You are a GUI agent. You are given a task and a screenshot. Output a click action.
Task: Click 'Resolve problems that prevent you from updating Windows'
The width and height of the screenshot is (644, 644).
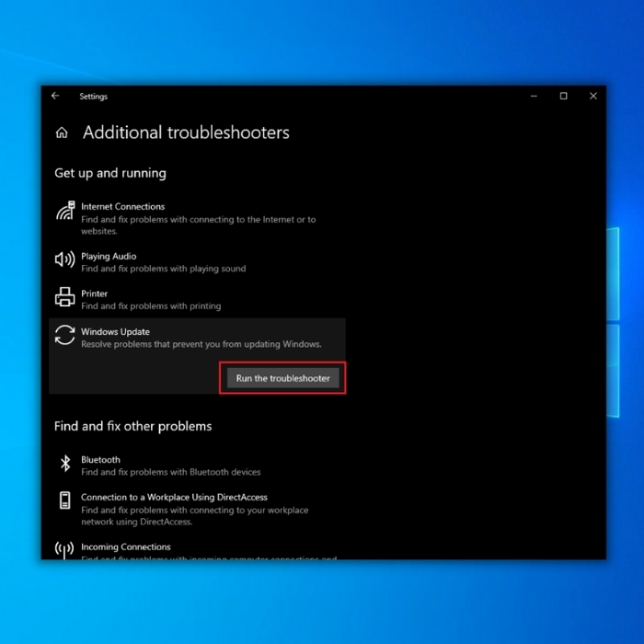click(x=201, y=344)
